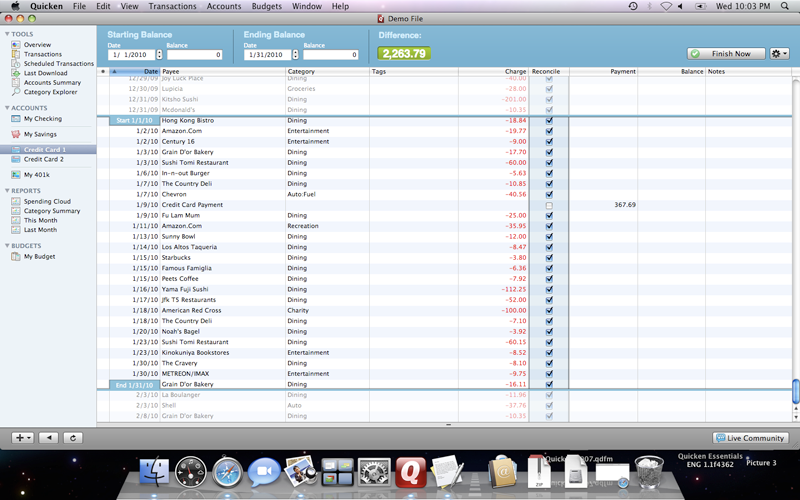Collapse the TOOLS sidebar section

point(7,34)
